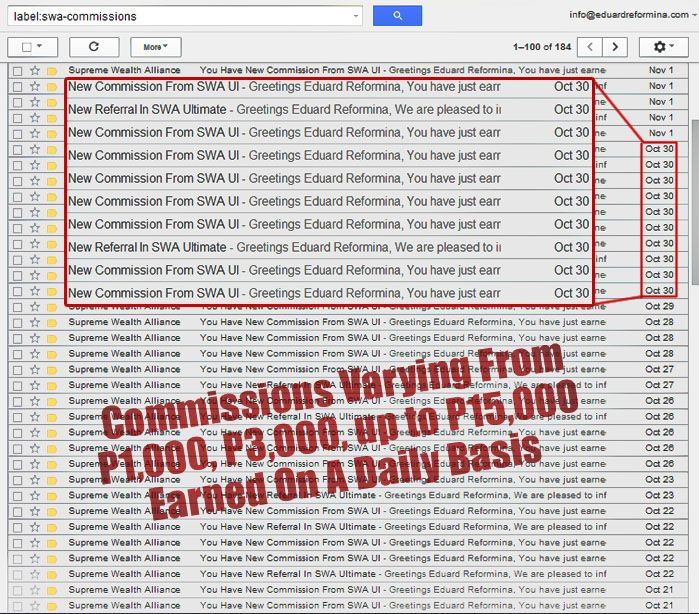Open the Oct 26 New Referral In SWA Ultimate email
This screenshot has height=614, width=699.
[x=348, y=417]
